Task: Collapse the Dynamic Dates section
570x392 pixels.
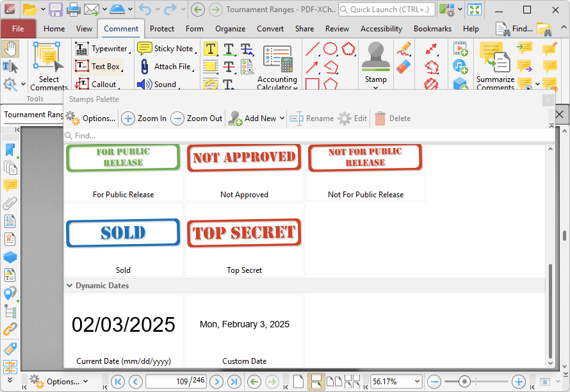Action: (69, 286)
